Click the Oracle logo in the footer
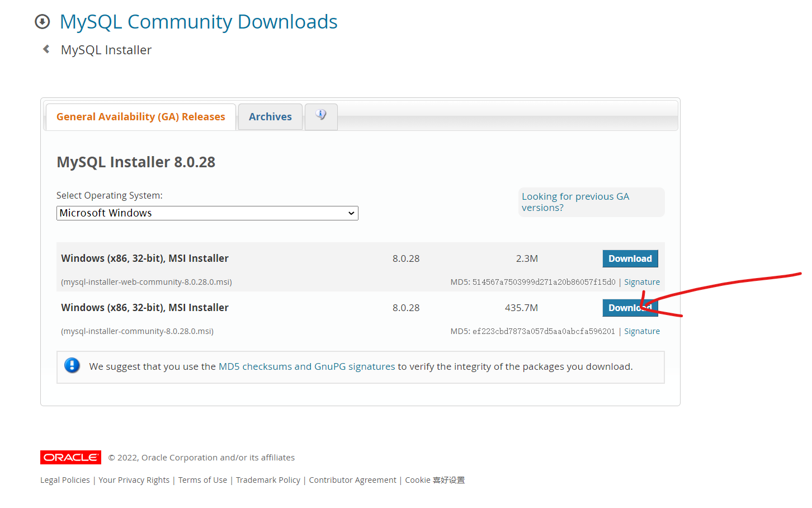This screenshot has height=508, width=812. [x=70, y=457]
